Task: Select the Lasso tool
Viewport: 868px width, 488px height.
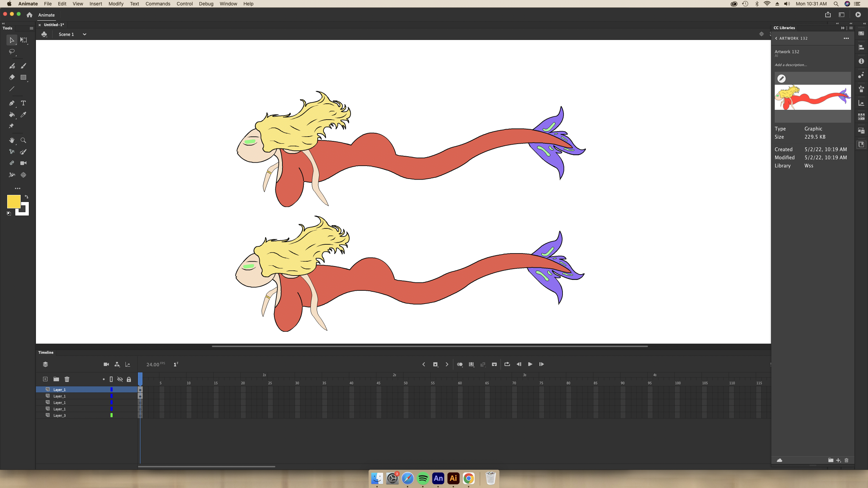Action: click(x=12, y=52)
